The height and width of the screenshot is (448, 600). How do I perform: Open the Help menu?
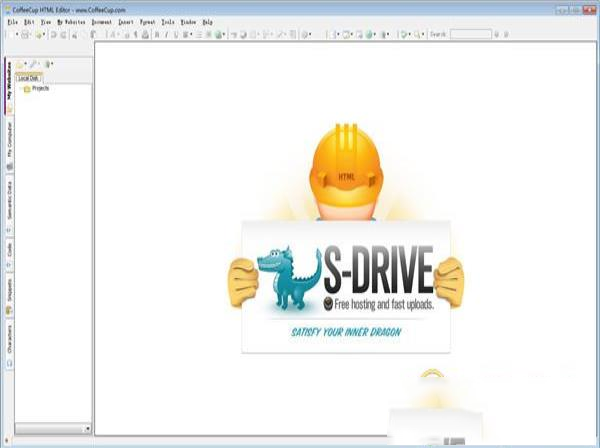click(207, 22)
